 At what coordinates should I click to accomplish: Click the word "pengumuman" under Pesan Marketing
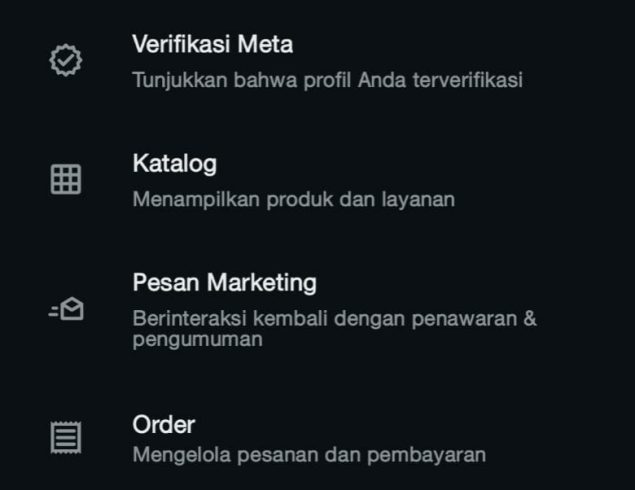197,339
